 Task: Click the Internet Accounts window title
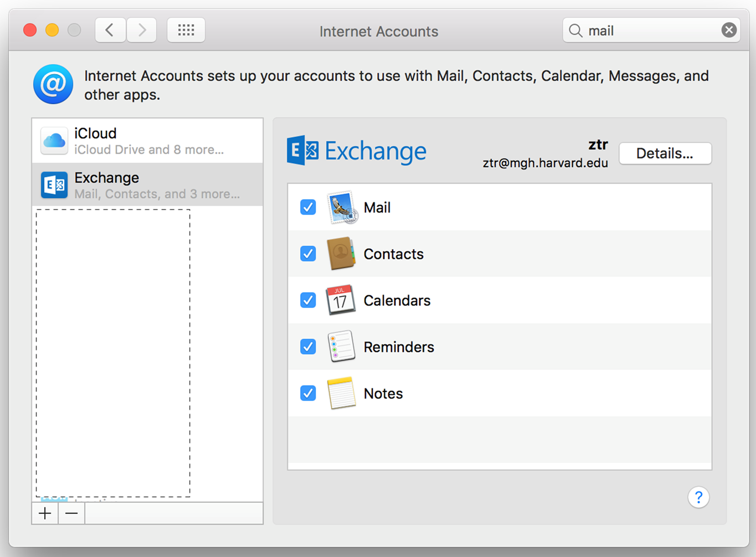[x=379, y=32]
